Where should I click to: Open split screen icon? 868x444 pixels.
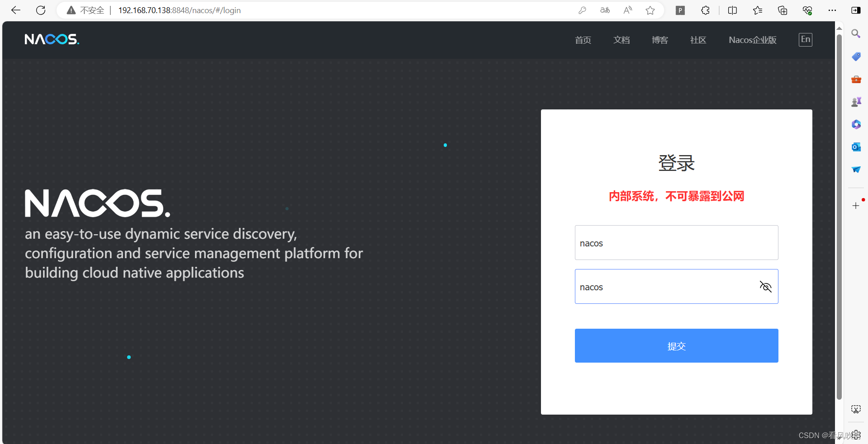coord(733,10)
